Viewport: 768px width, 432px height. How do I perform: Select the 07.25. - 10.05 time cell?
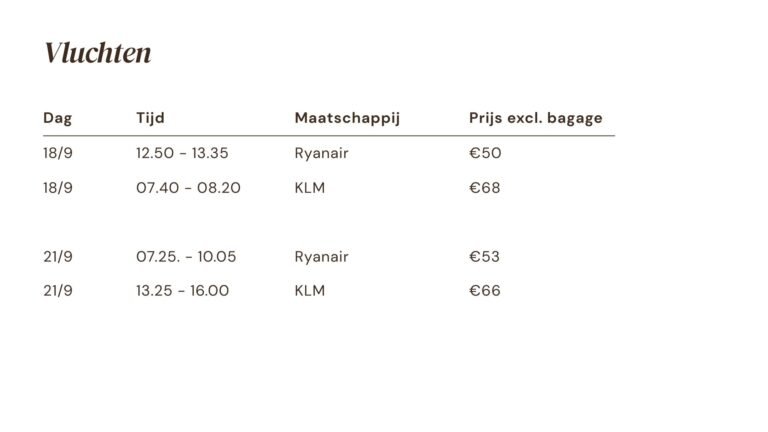click(186, 256)
